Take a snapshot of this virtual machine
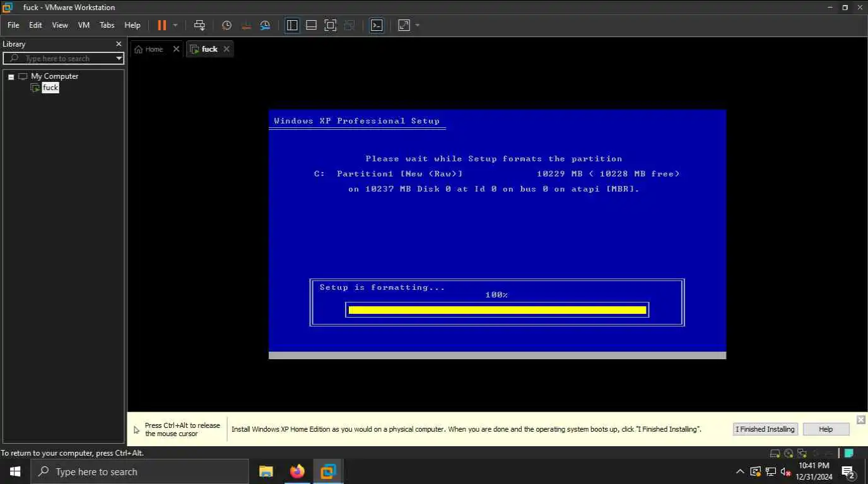The height and width of the screenshot is (484, 868). click(x=226, y=25)
